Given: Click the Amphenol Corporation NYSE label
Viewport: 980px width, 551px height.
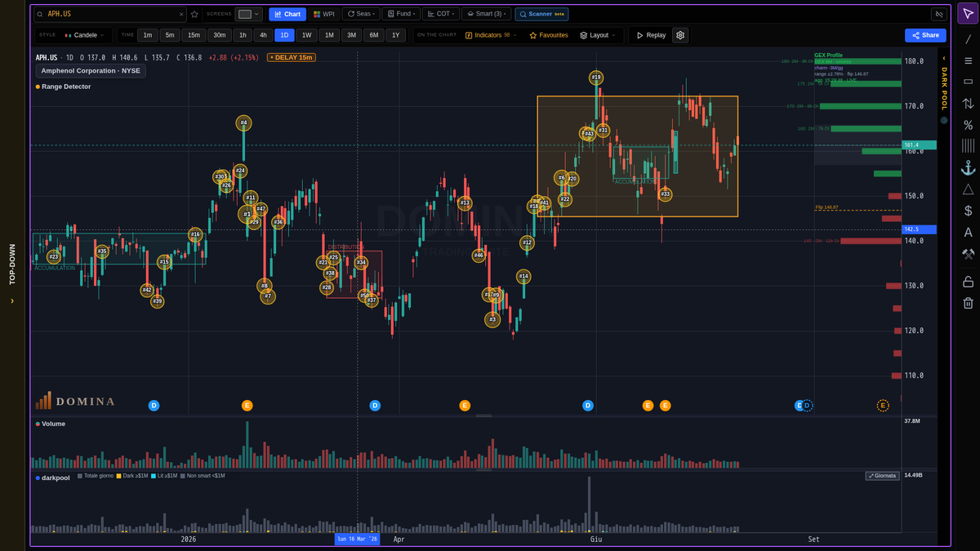Looking at the screenshot, I should [91, 71].
